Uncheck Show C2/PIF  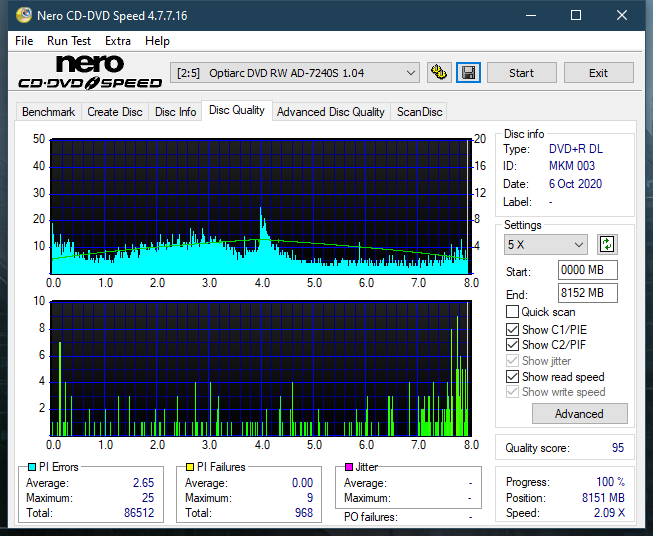512,344
